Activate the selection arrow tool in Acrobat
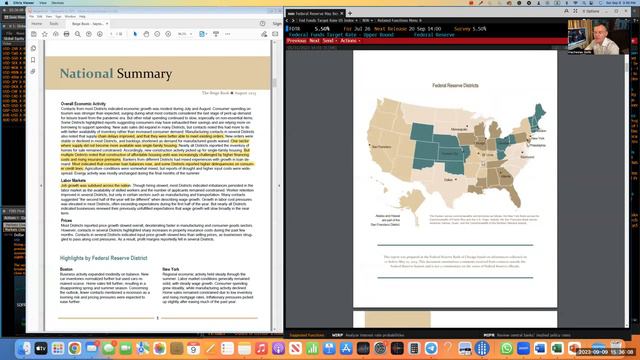640x360 pixels. point(135,34)
